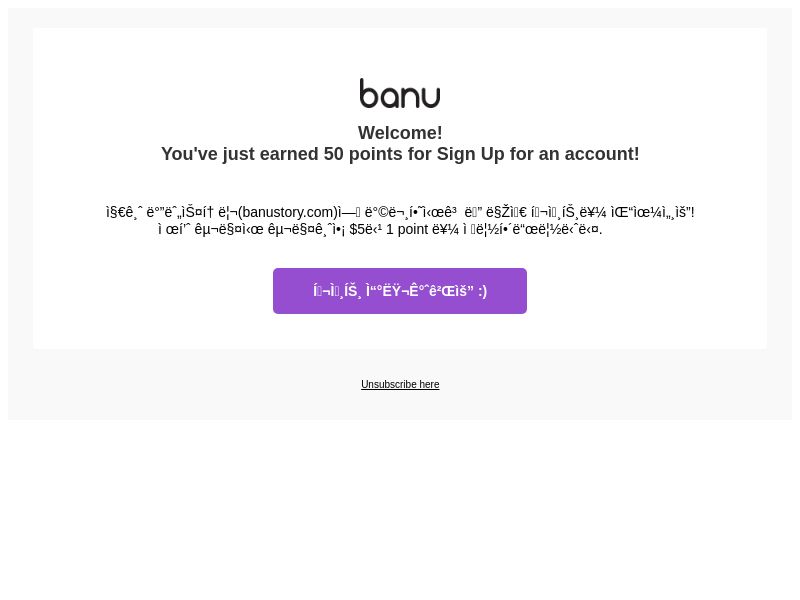This screenshot has width=800, height=600.
Task: Click the '$5' text in second paragraph line
Action: click(357, 230)
